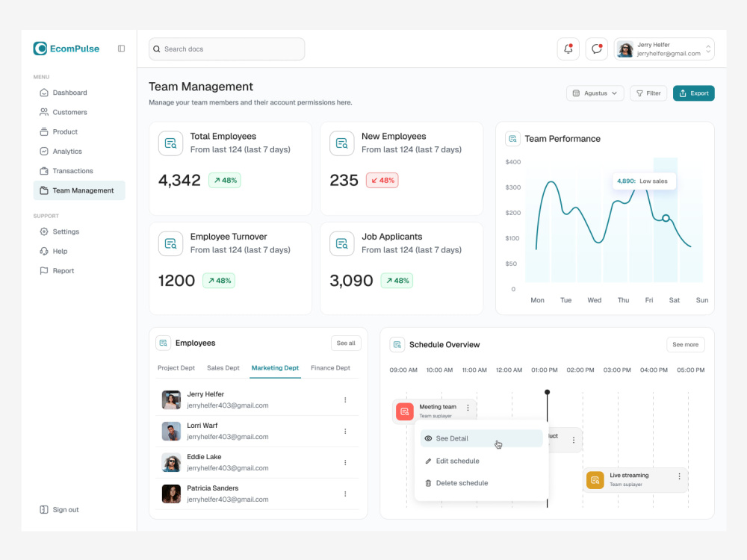747x560 pixels.
Task: Click See more in Schedule Overview
Action: pyautogui.click(x=685, y=344)
